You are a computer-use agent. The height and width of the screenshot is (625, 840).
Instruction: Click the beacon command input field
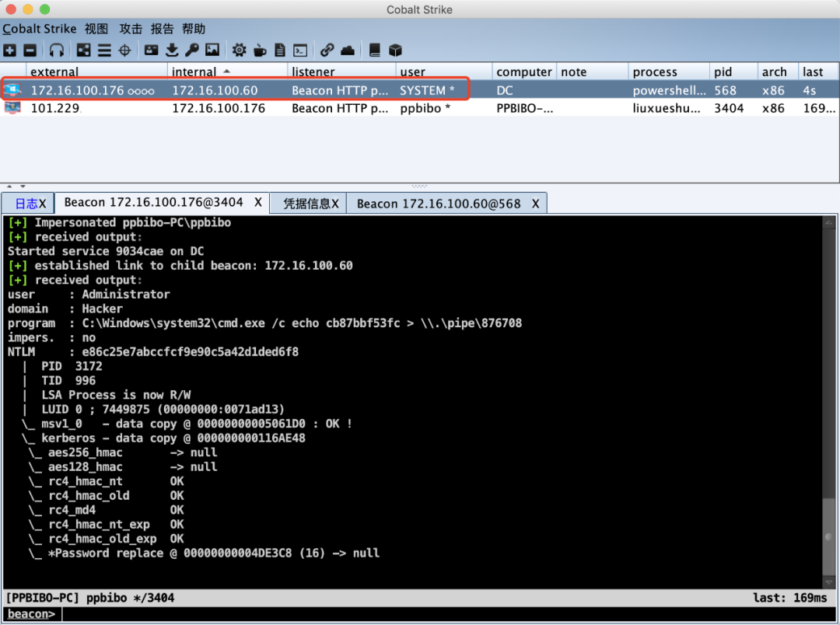450,614
